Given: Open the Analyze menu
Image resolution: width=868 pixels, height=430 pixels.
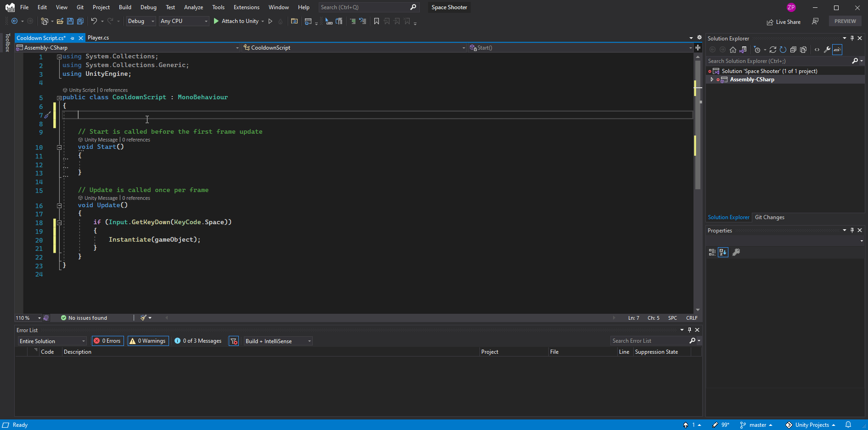Looking at the screenshot, I should pos(193,7).
